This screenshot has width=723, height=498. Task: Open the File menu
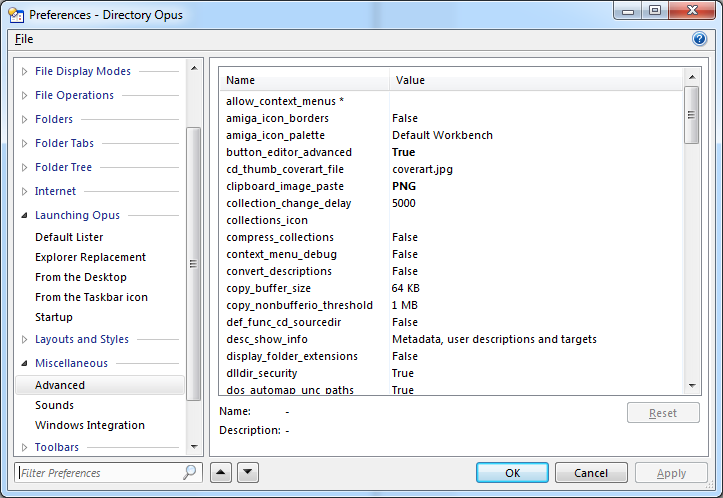coord(24,39)
